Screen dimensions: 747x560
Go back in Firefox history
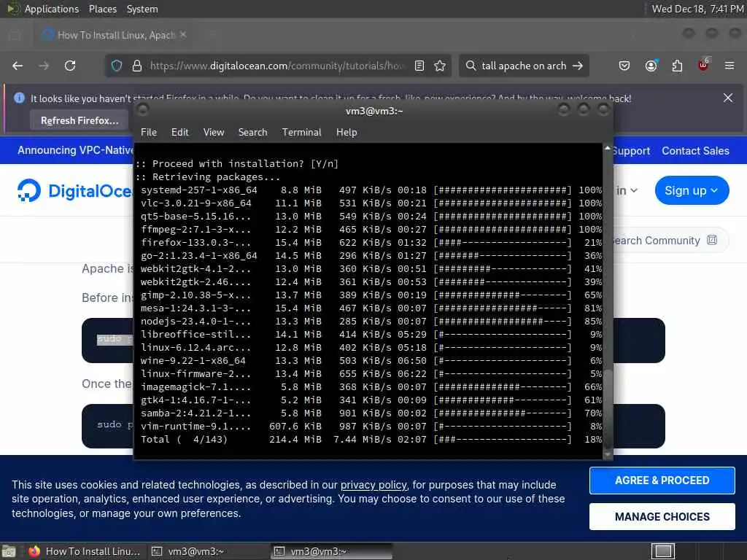tap(18, 66)
